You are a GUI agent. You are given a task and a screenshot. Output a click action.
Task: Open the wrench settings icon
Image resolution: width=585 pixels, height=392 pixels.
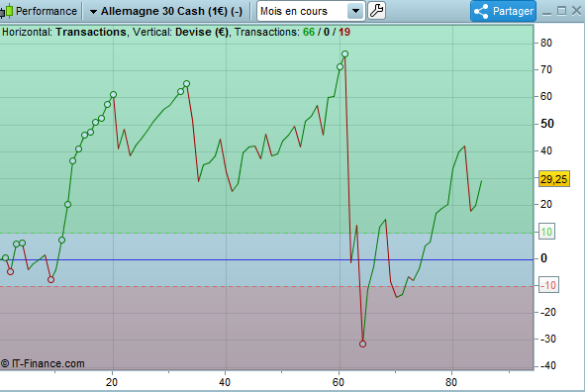tap(376, 11)
